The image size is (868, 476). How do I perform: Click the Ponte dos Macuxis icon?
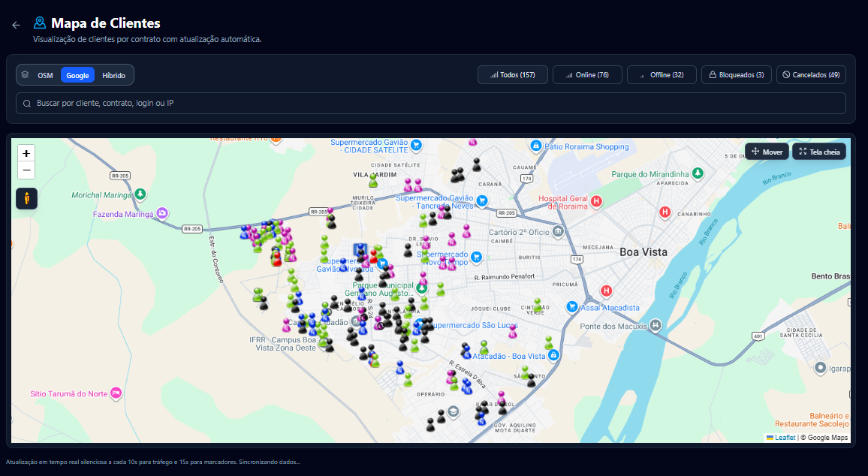pos(656,325)
